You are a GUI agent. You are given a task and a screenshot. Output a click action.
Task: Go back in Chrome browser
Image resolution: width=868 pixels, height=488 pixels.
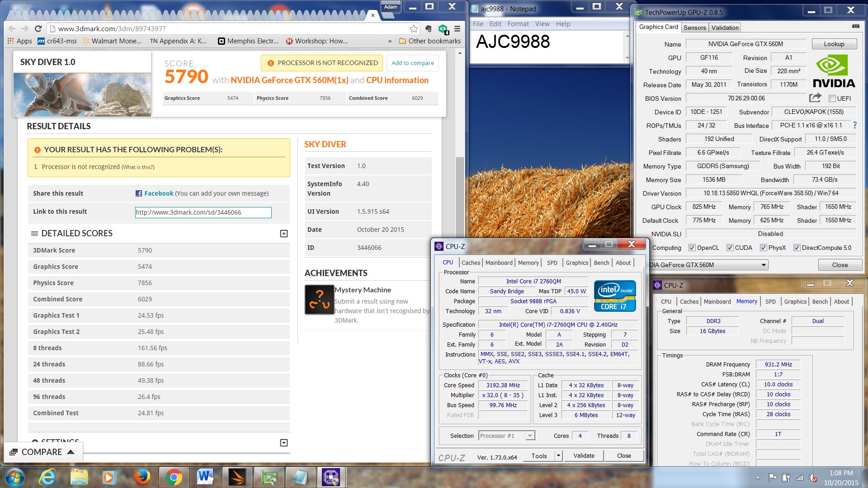coord(12,28)
